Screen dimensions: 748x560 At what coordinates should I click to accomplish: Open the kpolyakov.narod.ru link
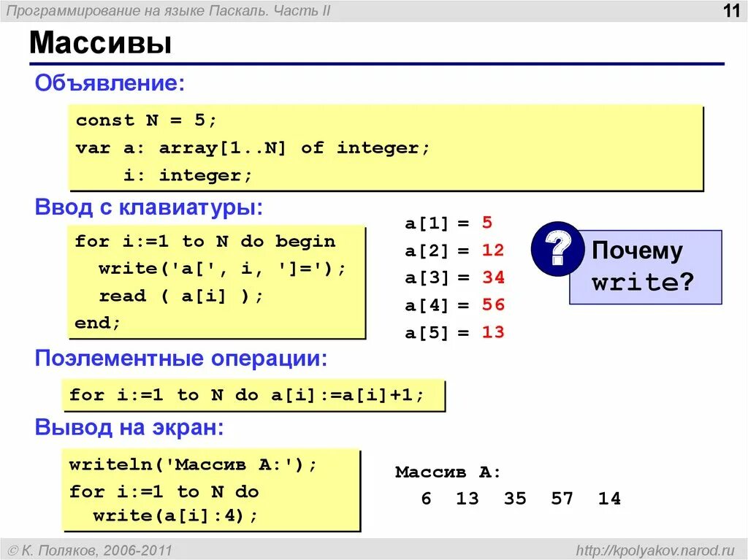[x=655, y=551]
